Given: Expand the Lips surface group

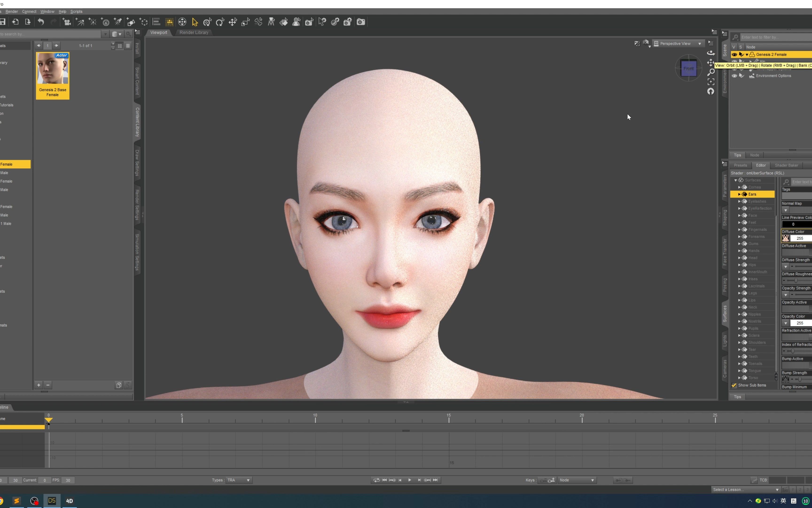Looking at the screenshot, I should coord(739,300).
